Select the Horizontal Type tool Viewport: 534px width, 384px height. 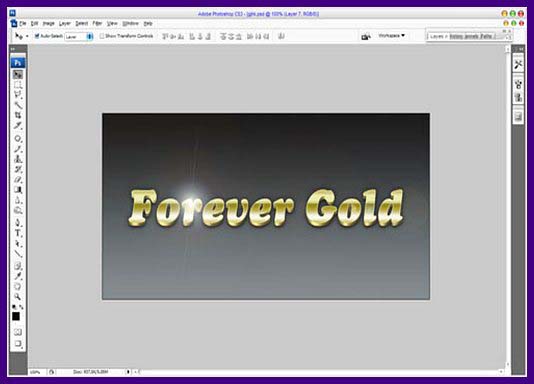pos(18,233)
